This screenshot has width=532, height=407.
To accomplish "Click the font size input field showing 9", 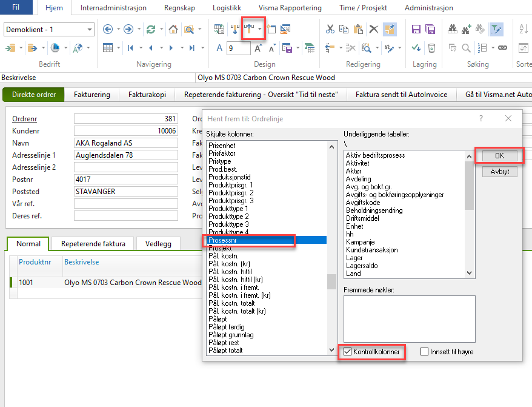I will 239,49.
